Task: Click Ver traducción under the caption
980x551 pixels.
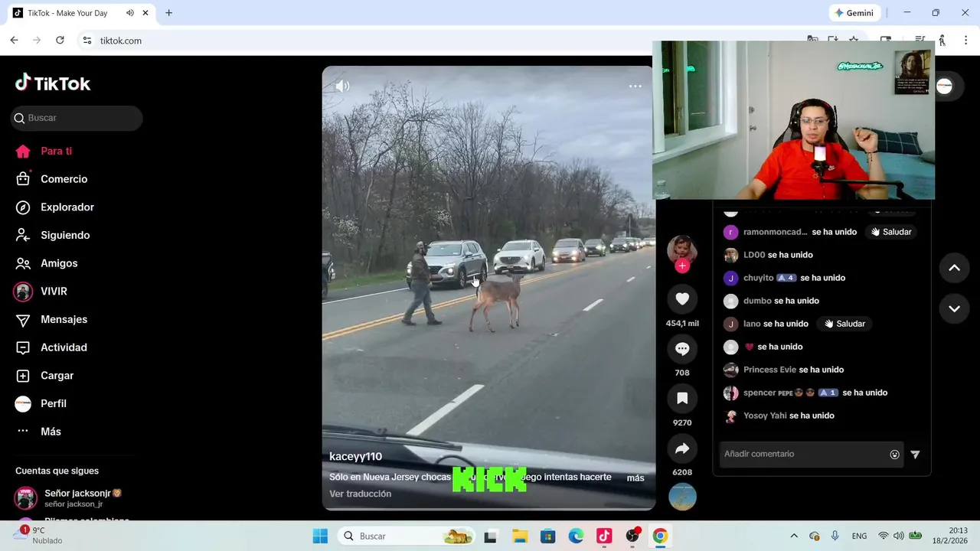Action: click(360, 494)
